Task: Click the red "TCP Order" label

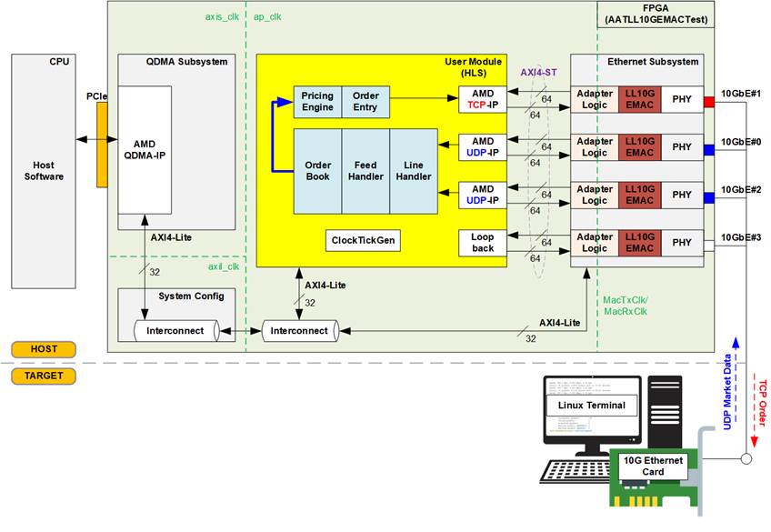Action: [x=763, y=403]
